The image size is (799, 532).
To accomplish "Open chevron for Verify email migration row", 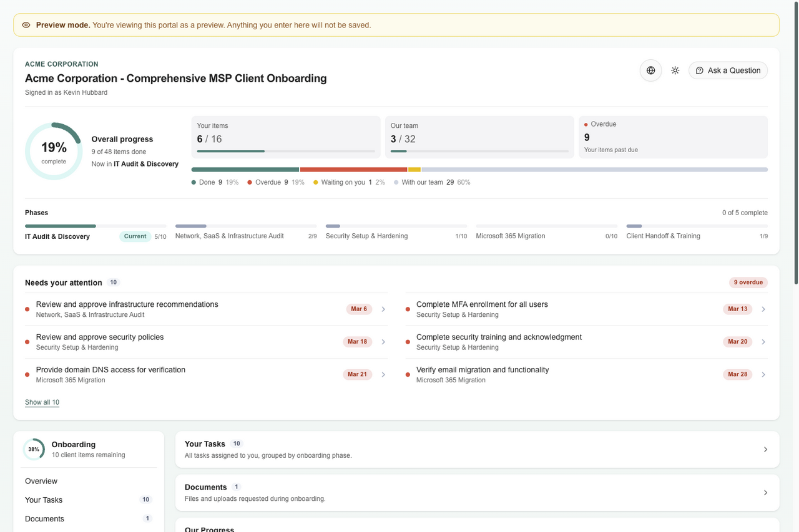I will (763, 374).
